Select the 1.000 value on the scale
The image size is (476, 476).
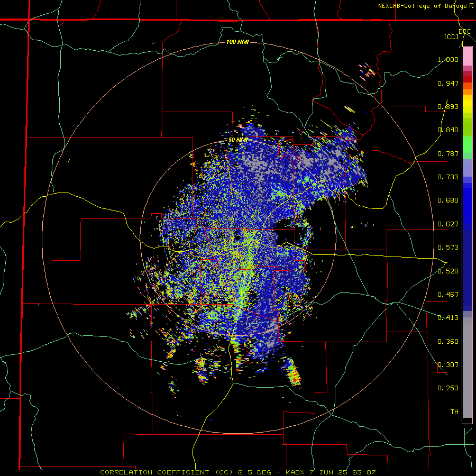tap(448, 59)
